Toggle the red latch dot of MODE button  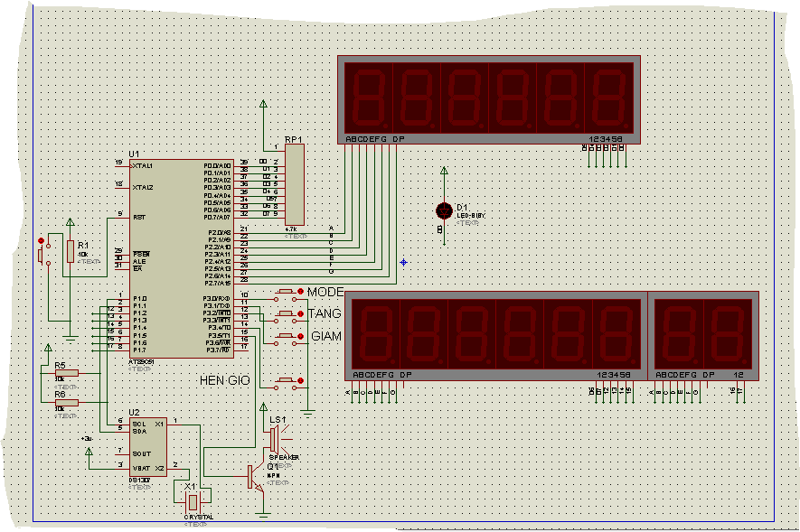pyautogui.click(x=300, y=292)
